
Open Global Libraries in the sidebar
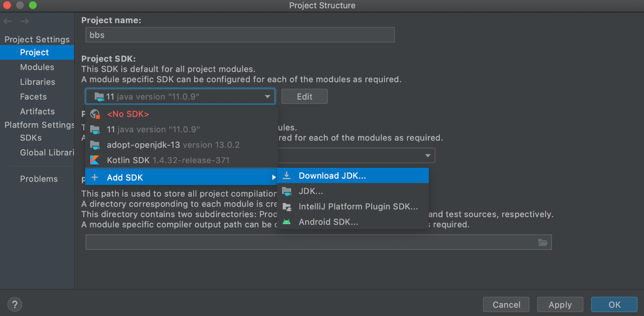pyautogui.click(x=37, y=152)
